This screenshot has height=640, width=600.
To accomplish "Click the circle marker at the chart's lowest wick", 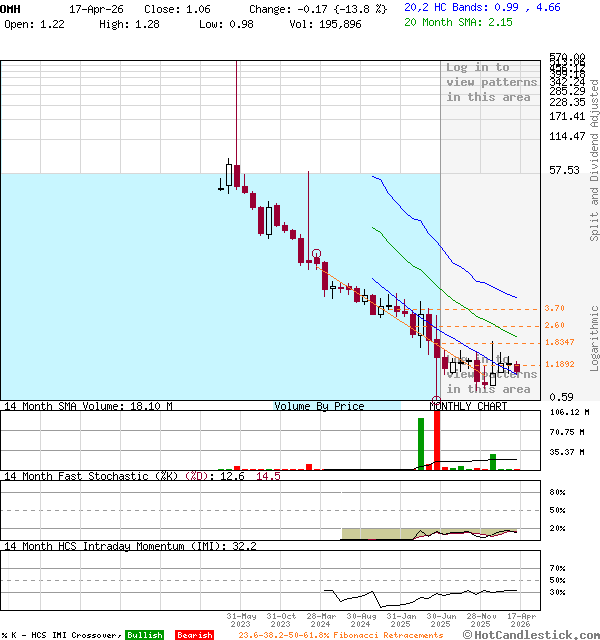I will coord(436,401).
